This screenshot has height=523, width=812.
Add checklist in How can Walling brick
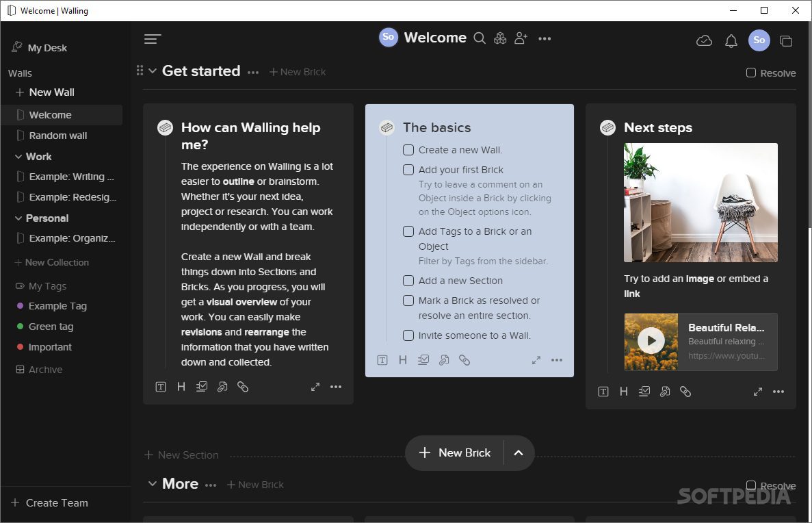pos(201,387)
